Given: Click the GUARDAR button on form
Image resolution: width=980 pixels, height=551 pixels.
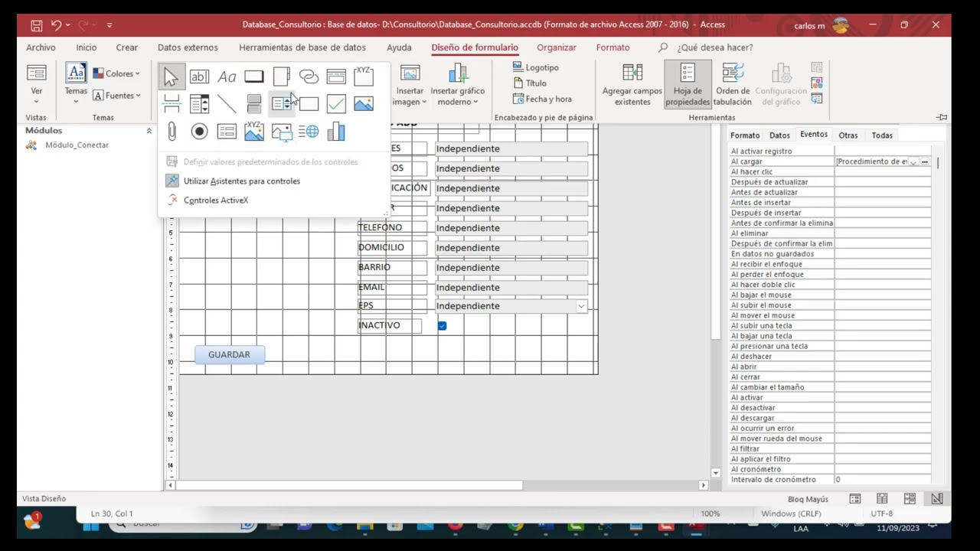Looking at the screenshot, I should click(229, 355).
